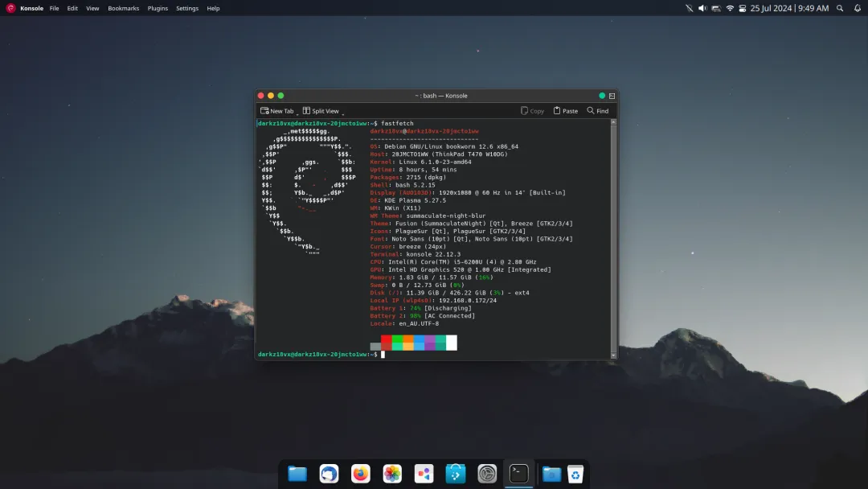The image size is (868, 489).
Task: Open the notifications bell icon
Action: coord(857,8)
